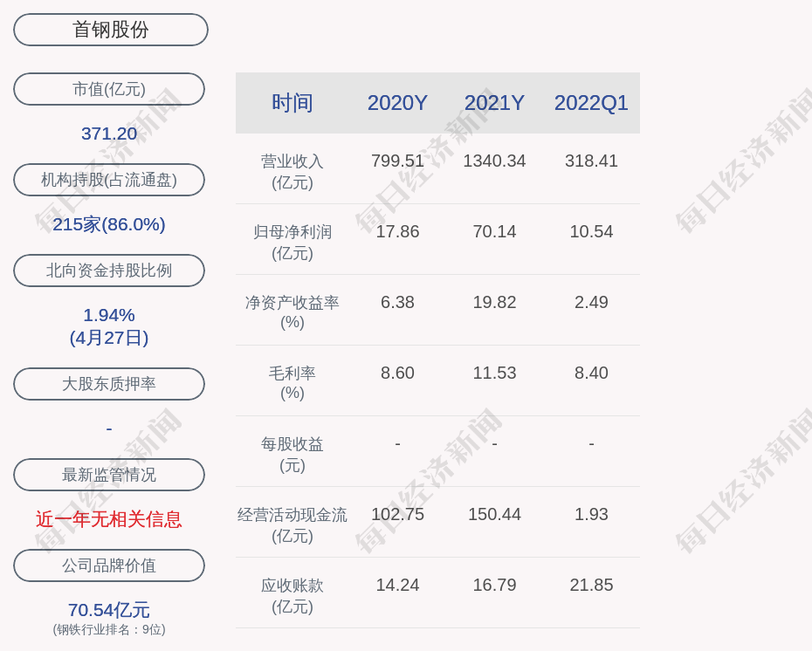Select the 最新监管情况 label pill
The width and height of the screenshot is (812, 651).
109,475
